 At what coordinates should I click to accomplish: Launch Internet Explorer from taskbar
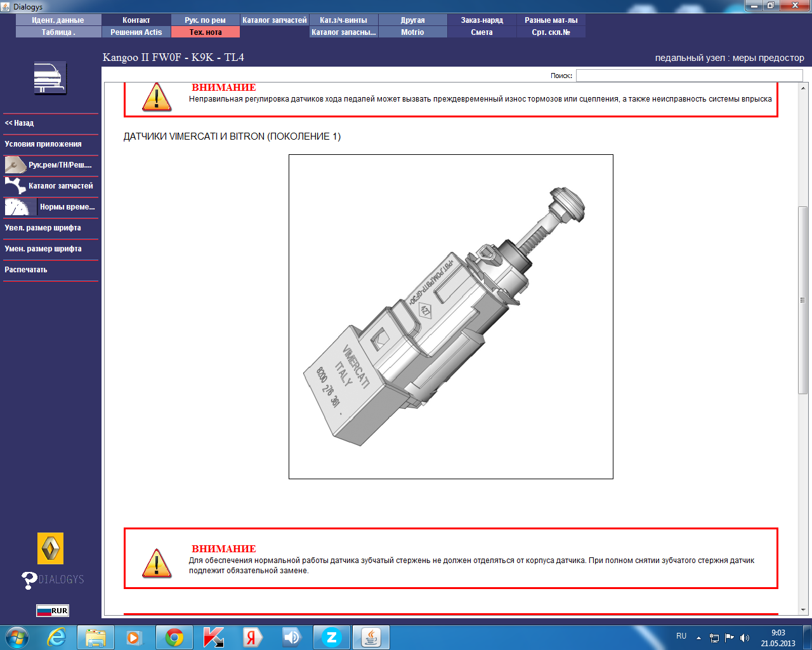click(x=57, y=637)
